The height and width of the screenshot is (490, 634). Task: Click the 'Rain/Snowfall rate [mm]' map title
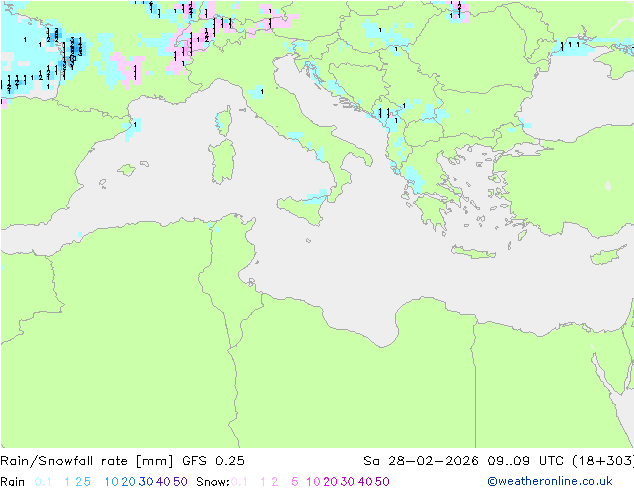point(87,461)
